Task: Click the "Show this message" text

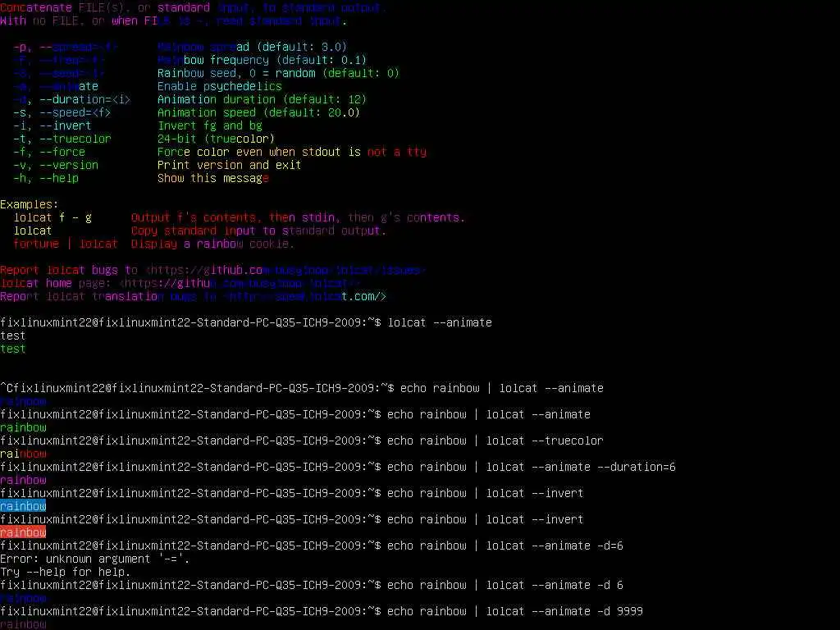Action: [212, 178]
